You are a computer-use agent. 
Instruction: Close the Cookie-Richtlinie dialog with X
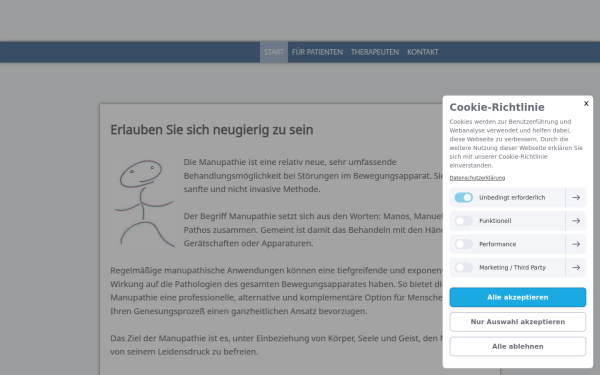[x=586, y=103]
